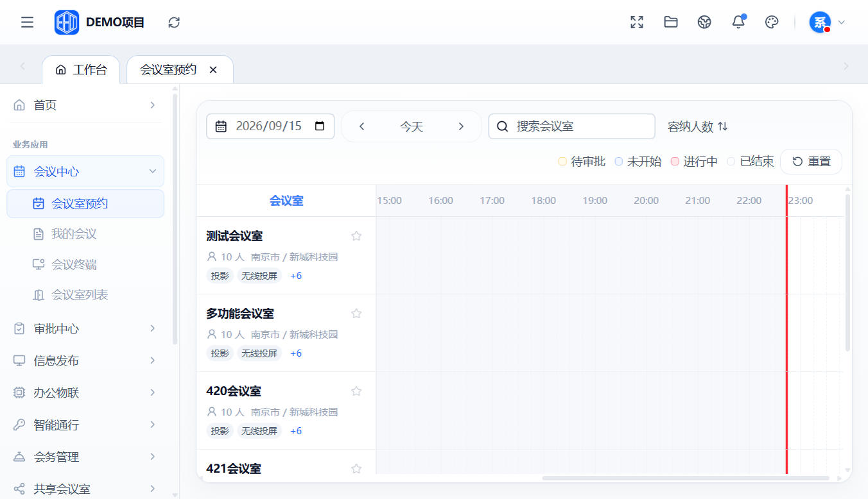Screen dimensions: 868x499
Task: Toggle the 已结束 status filter
Action: (751, 162)
